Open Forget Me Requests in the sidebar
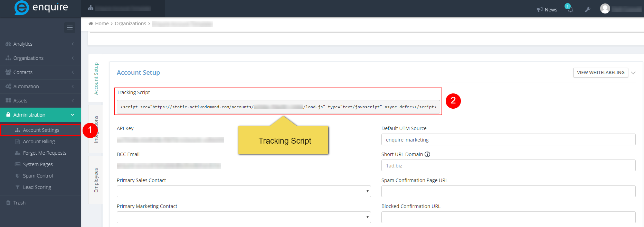 click(x=45, y=153)
